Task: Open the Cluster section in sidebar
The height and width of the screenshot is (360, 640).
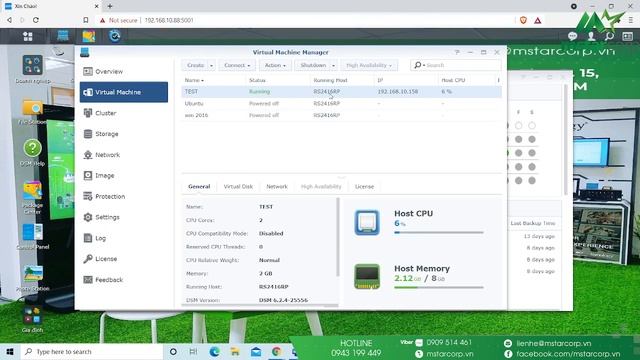Action: click(x=124, y=113)
